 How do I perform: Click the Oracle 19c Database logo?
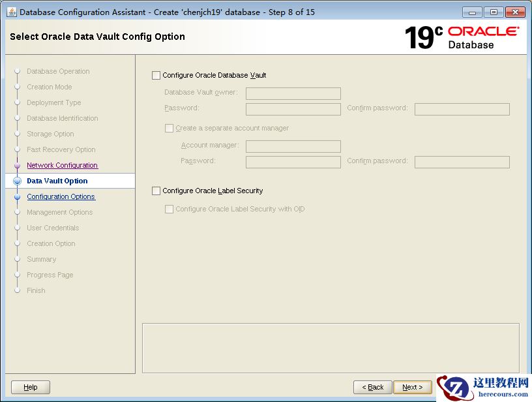[462, 37]
